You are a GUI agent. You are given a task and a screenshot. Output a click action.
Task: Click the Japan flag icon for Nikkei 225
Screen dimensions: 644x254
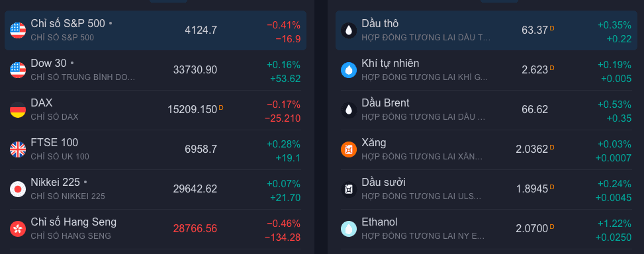click(18, 189)
